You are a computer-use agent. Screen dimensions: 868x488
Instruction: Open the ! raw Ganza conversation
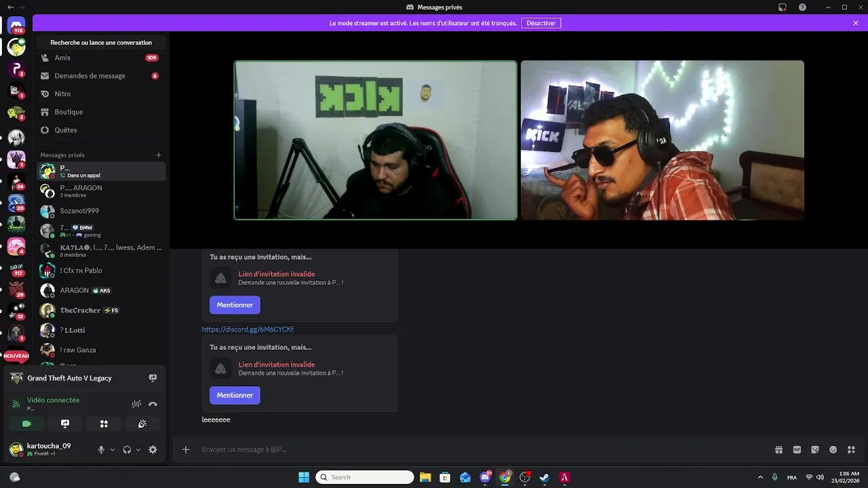[x=100, y=350]
